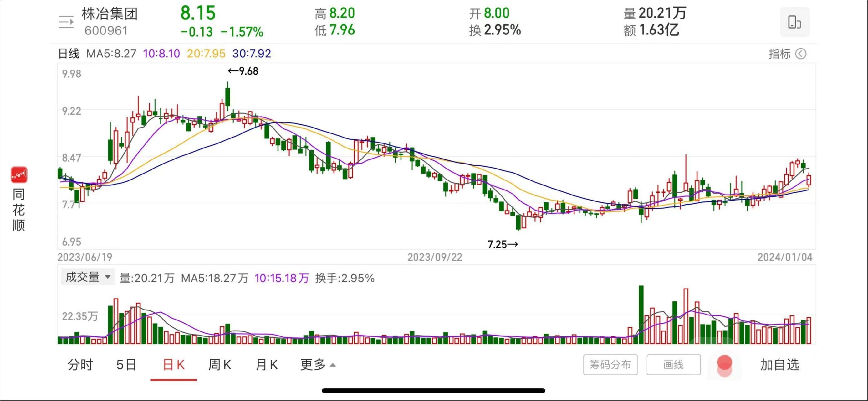Add stock via 加自选 button
The height and width of the screenshot is (401, 868).
click(779, 365)
